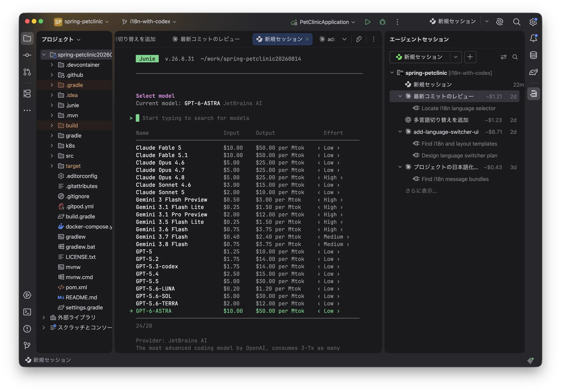The image size is (561, 392).
Task: Collapse spring-petclinic group in agent sessions
Action: (x=392, y=73)
